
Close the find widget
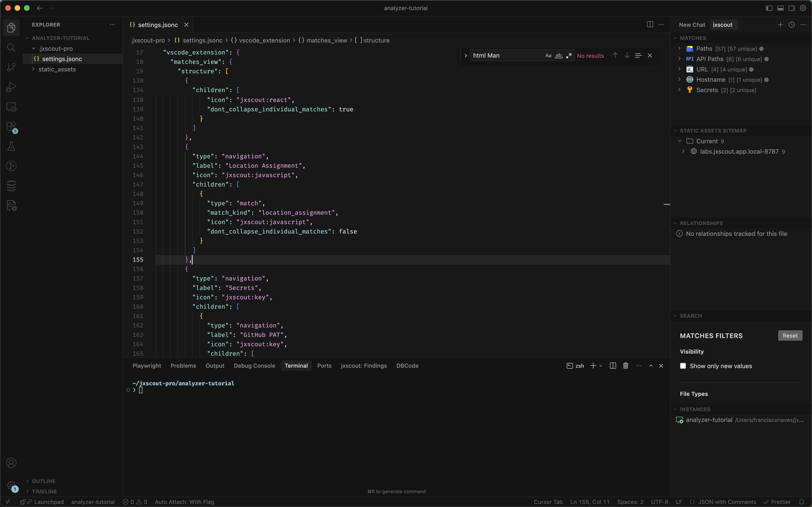pos(650,55)
